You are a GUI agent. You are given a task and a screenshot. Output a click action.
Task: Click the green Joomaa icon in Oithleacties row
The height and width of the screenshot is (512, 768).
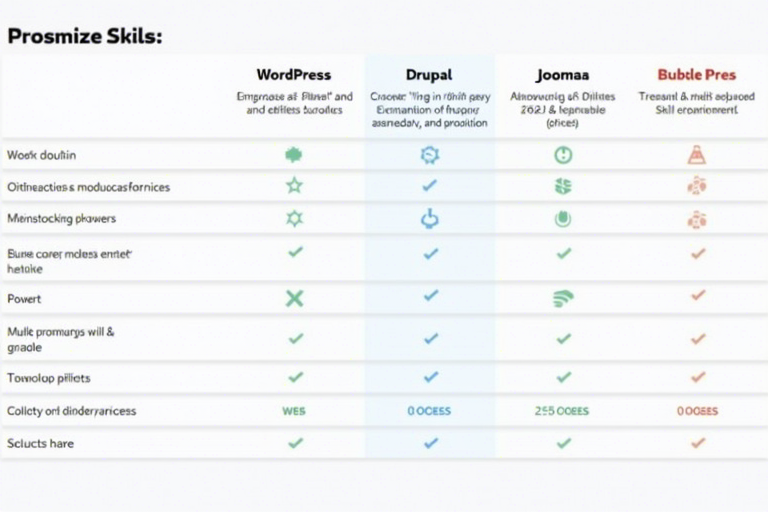coord(563,186)
